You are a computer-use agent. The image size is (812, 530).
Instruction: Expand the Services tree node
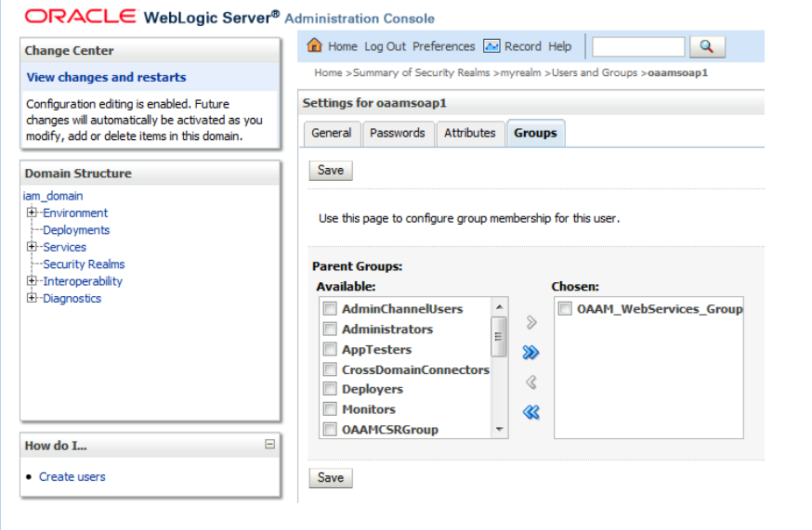coord(33,246)
